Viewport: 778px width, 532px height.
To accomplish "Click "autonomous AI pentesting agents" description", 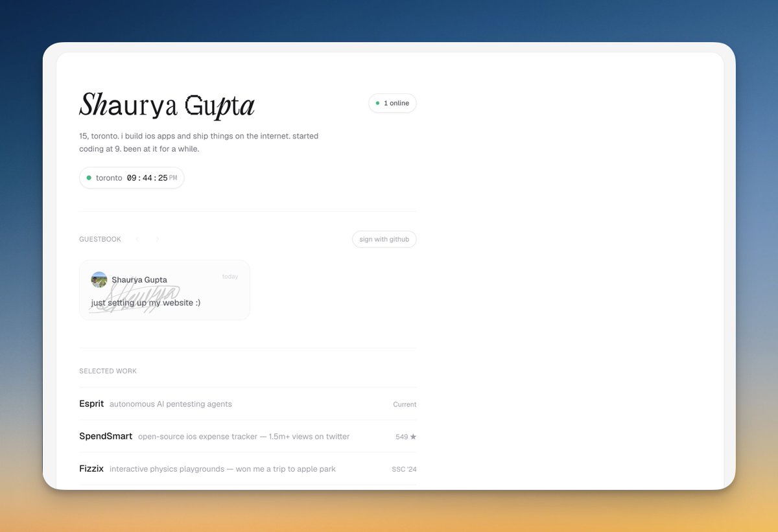I will [x=171, y=404].
